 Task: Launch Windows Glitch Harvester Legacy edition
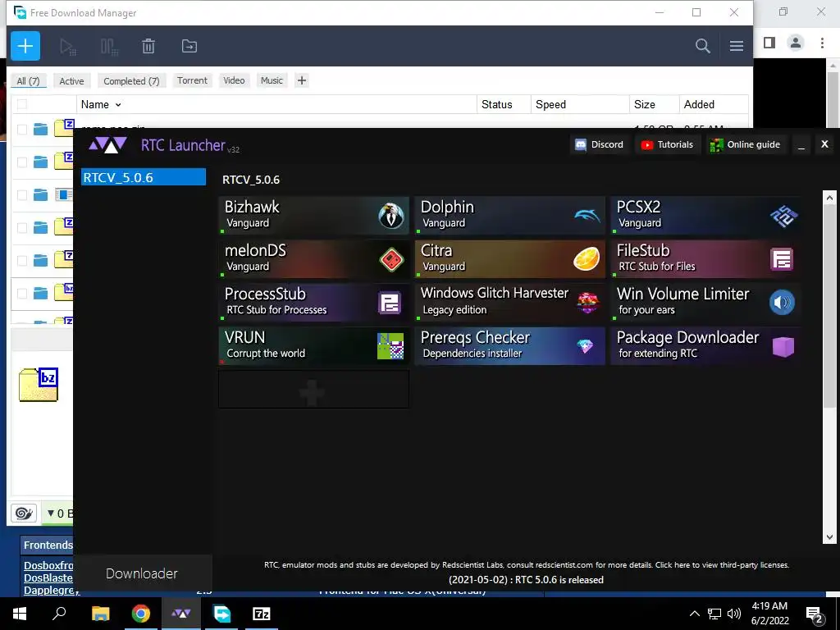tap(509, 302)
